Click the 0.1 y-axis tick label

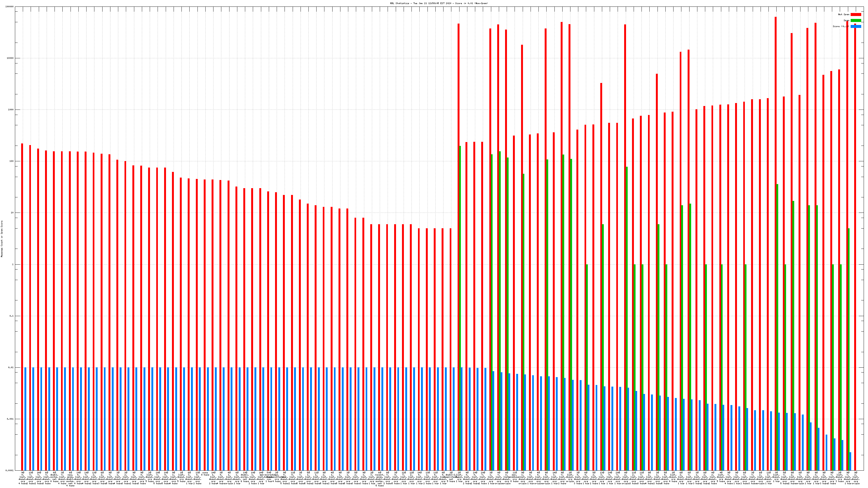(12, 316)
